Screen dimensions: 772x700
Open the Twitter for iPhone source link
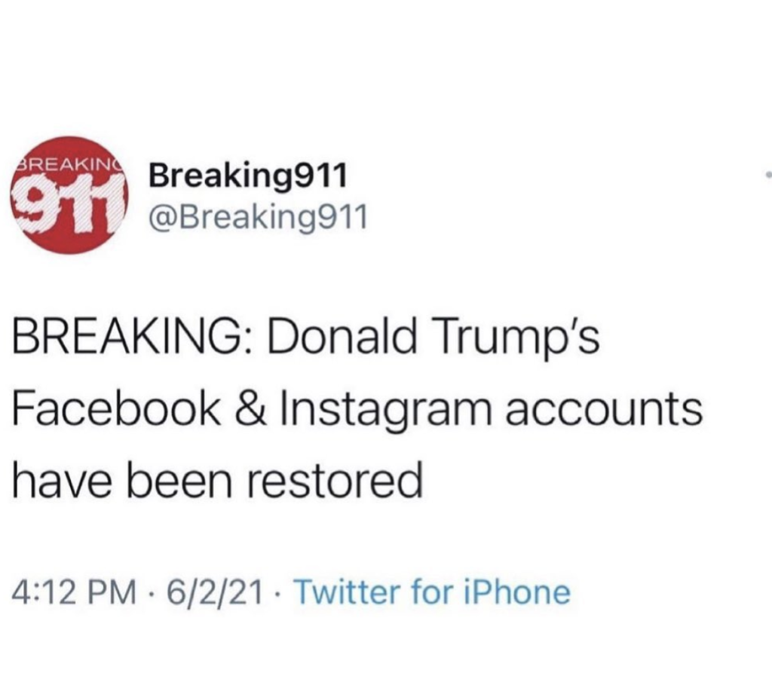coord(430,591)
